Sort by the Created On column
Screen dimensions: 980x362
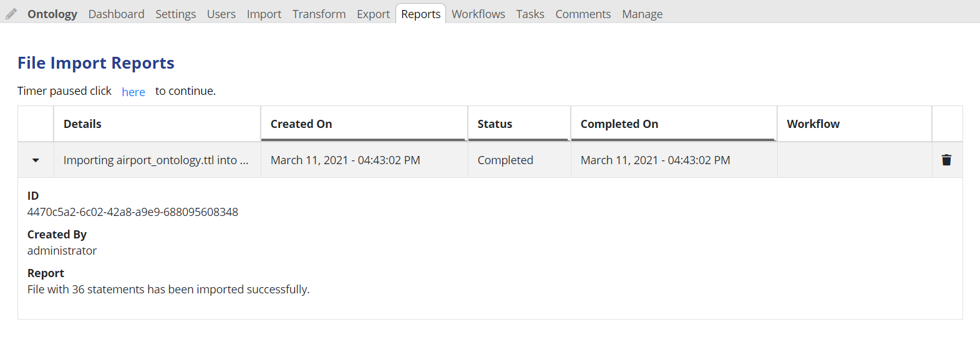(x=301, y=124)
